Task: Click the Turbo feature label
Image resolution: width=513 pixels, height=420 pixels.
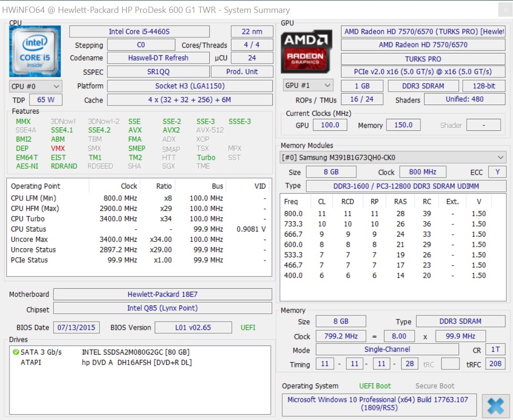Action: coord(206,157)
